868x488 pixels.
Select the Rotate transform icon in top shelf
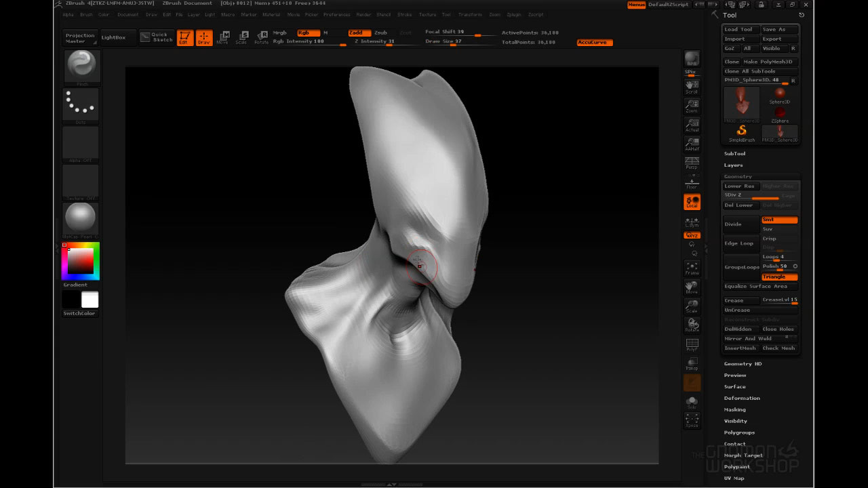(261, 38)
